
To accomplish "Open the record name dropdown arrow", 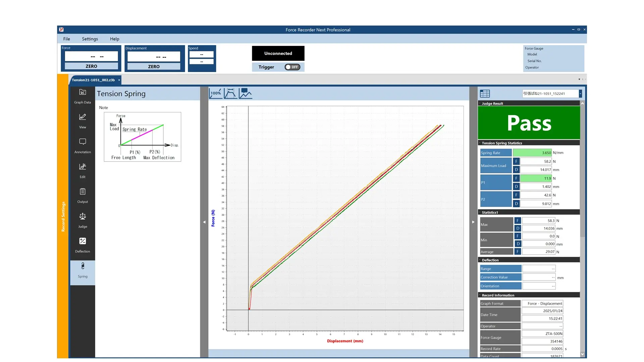I will (580, 94).
